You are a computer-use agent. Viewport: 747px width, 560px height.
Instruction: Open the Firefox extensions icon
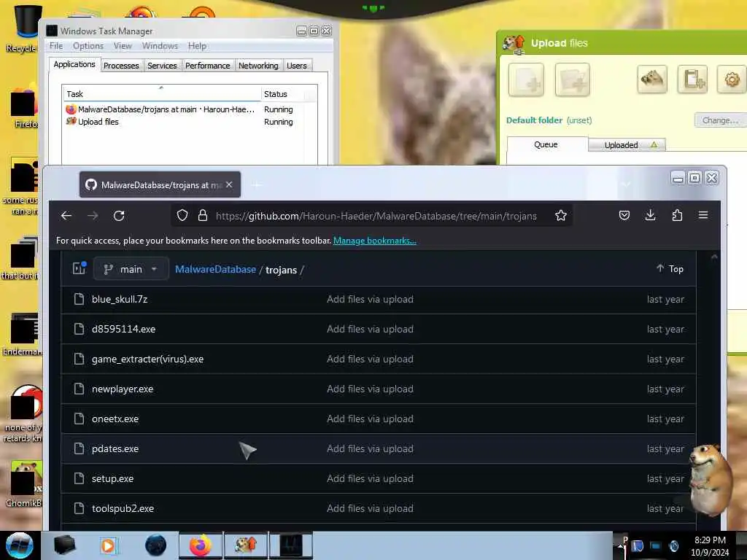tap(677, 215)
